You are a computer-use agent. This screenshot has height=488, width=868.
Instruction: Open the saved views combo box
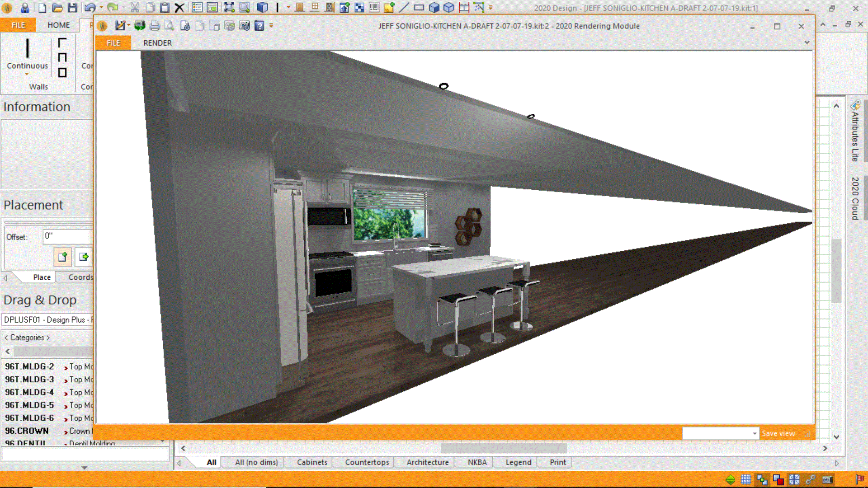(720, 433)
